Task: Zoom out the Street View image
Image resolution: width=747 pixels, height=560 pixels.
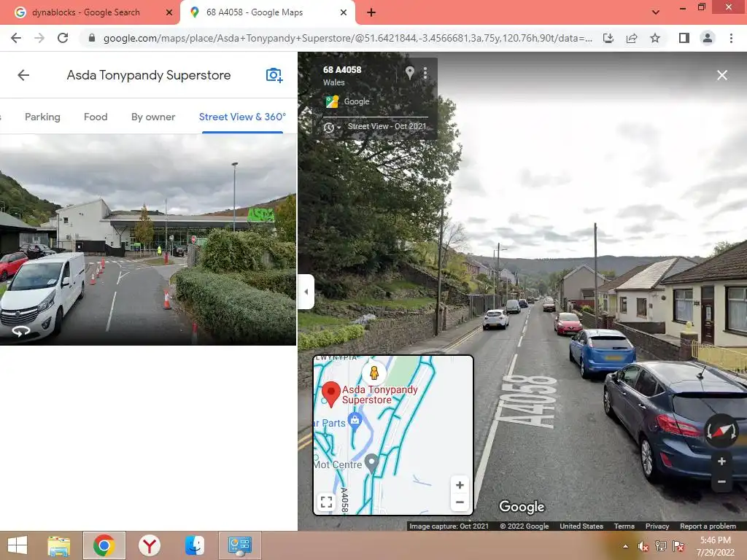Action: [x=721, y=482]
